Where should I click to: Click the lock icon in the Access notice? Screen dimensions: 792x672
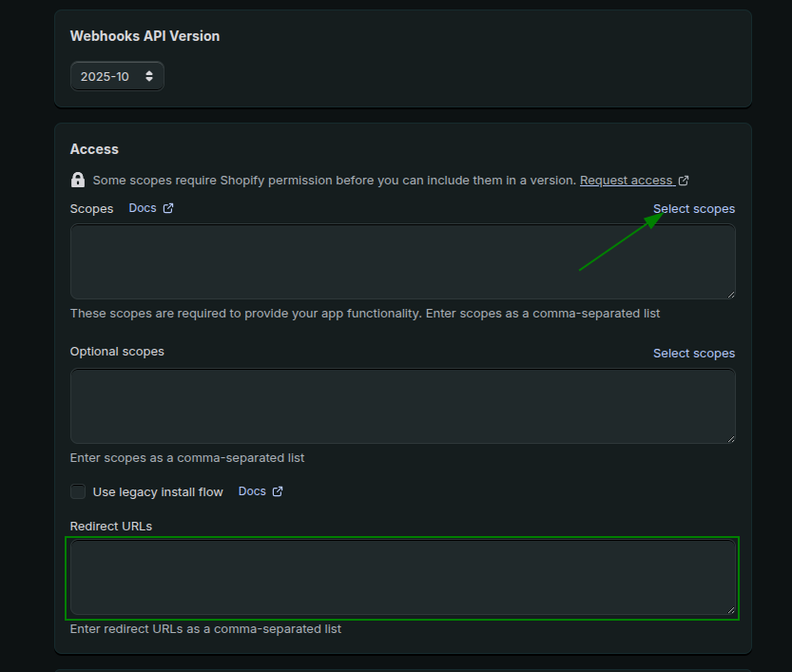pos(77,180)
